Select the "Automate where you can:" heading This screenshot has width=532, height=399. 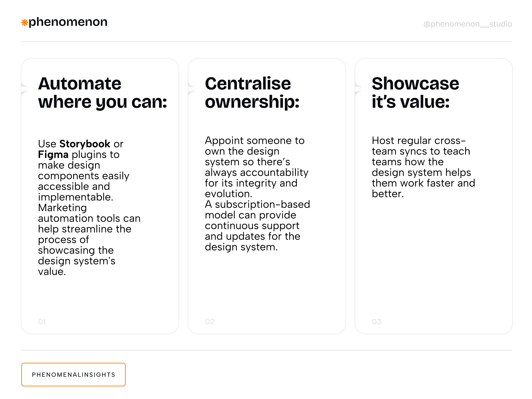click(x=102, y=93)
